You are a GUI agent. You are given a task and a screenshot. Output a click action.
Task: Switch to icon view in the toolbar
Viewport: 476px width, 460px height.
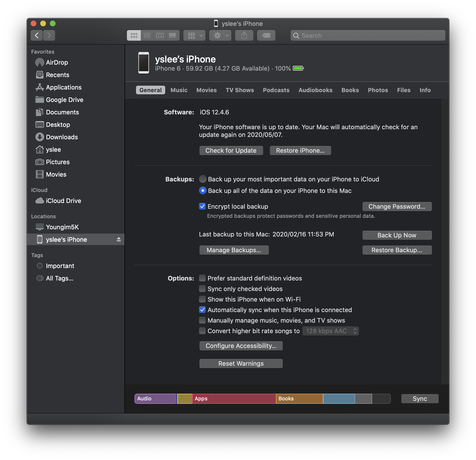point(134,35)
